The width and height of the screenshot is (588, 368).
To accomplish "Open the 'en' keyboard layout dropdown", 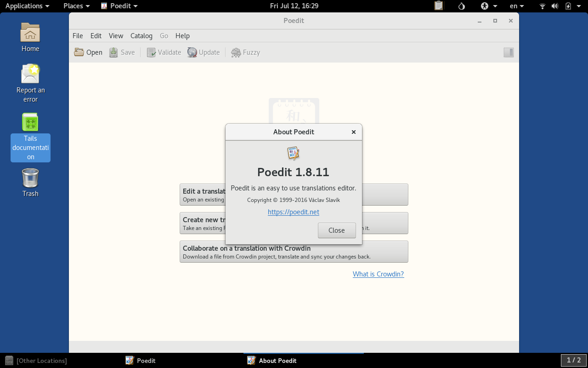I will point(517,6).
